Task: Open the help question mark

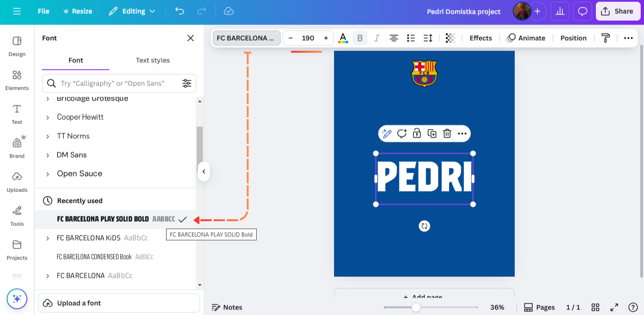Action: click(633, 307)
